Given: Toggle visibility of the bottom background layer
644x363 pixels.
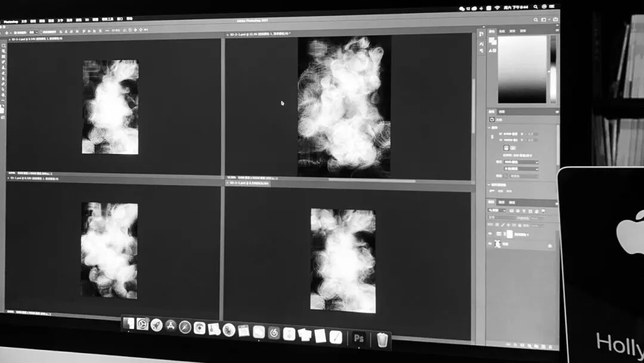Looking at the screenshot, I should (490, 244).
